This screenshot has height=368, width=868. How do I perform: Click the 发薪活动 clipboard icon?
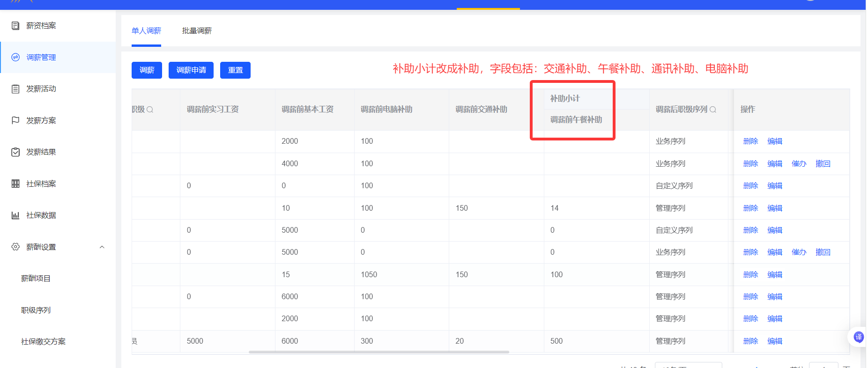coord(15,89)
